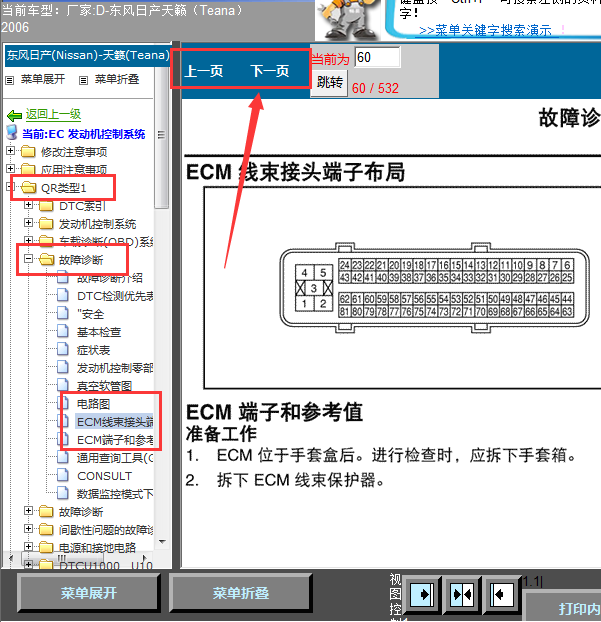Click document icon beside 基本检查

(63, 331)
